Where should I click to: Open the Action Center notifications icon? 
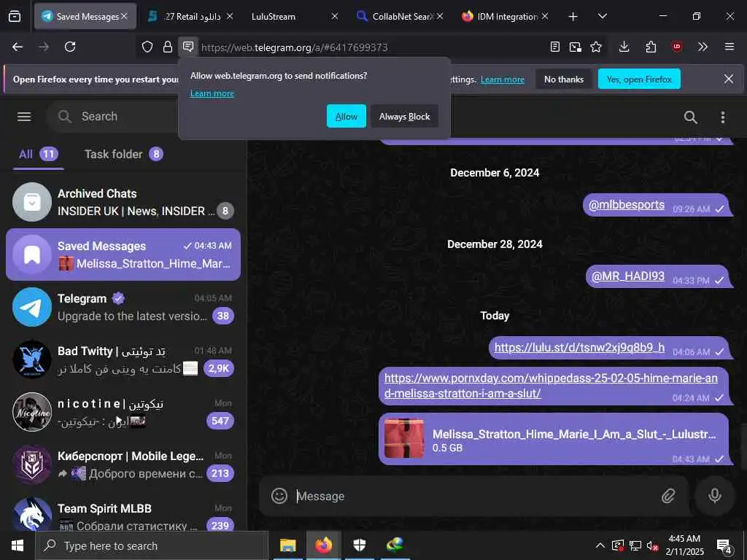pyautogui.click(x=724, y=545)
